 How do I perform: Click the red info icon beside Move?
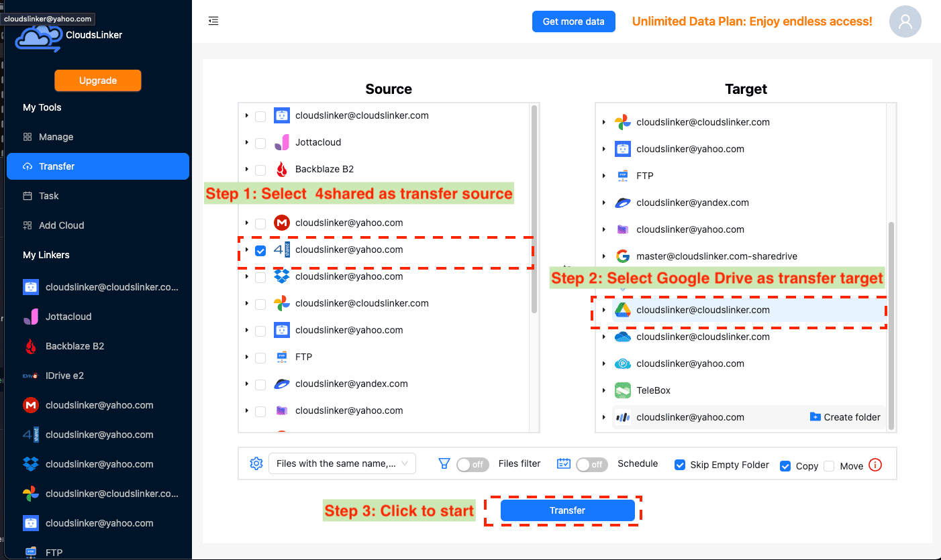(875, 465)
